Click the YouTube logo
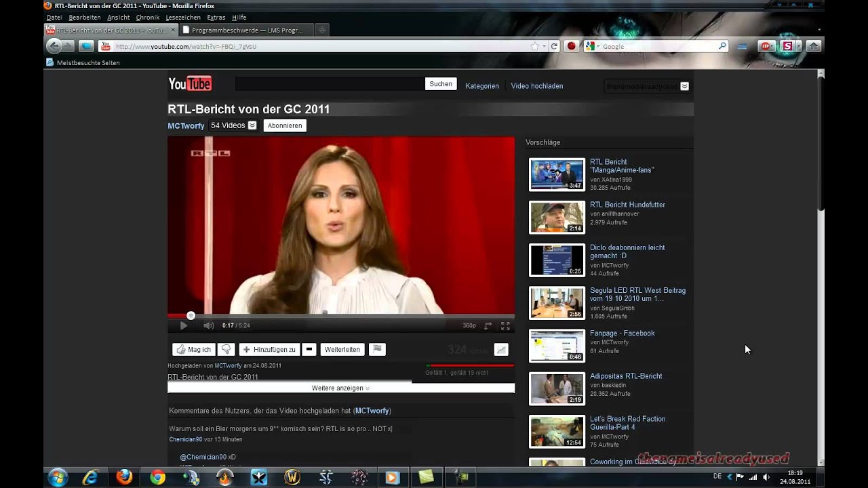The height and width of the screenshot is (488, 868). (190, 84)
